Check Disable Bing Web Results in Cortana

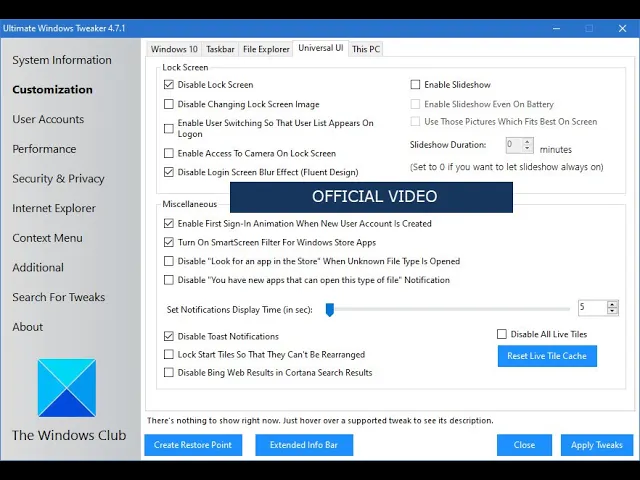click(x=169, y=373)
